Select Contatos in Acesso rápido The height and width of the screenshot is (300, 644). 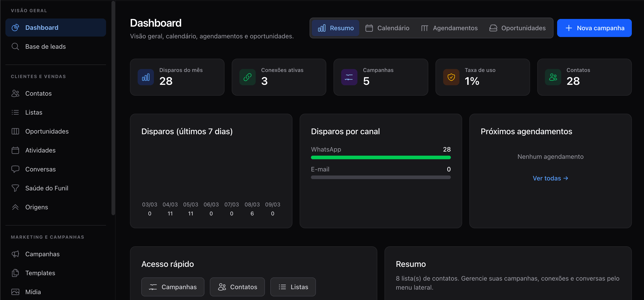click(x=237, y=287)
